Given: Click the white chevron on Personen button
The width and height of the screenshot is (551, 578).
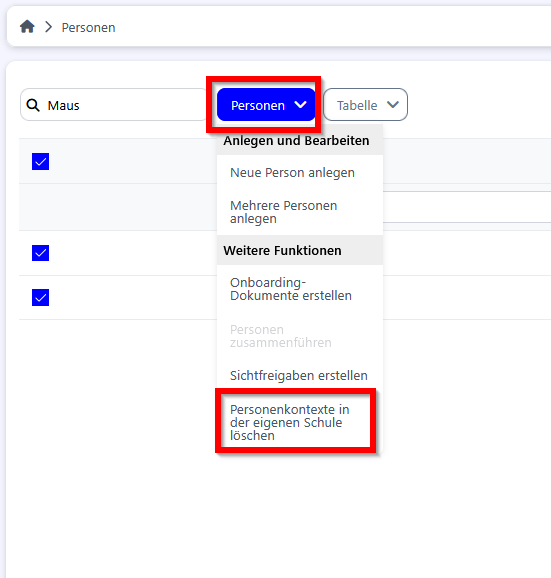Looking at the screenshot, I should (300, 105).
